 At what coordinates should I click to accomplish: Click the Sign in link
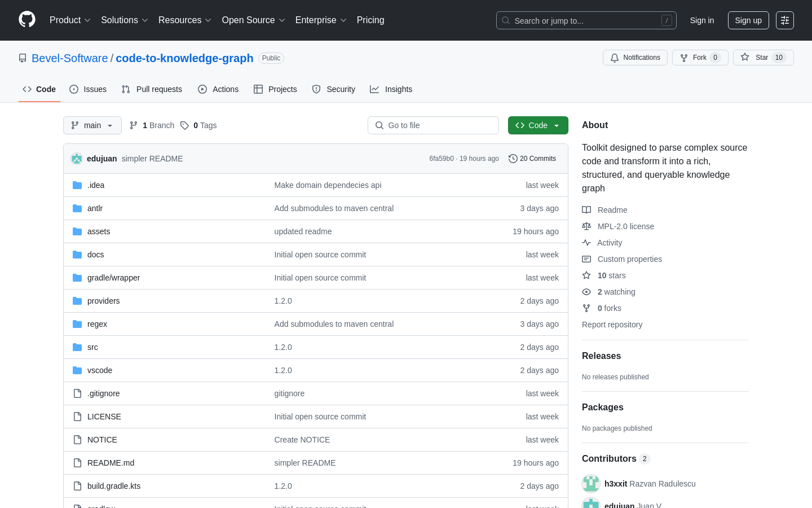[702, 20]
